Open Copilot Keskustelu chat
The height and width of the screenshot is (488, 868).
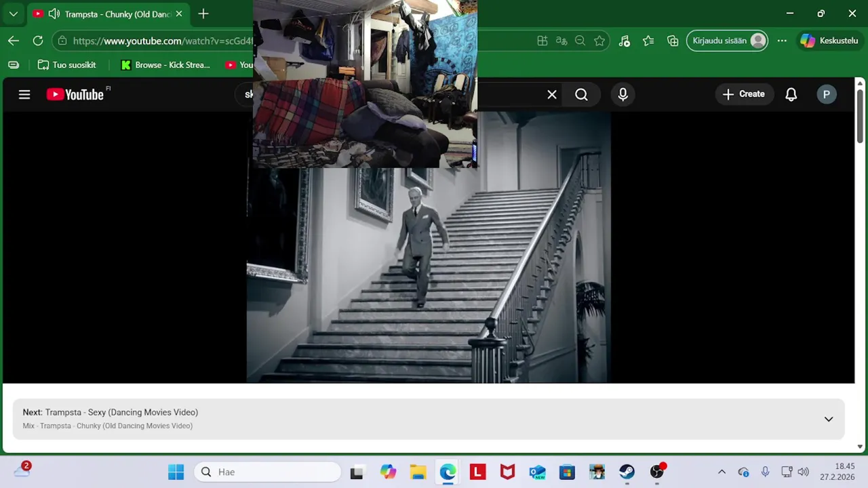829,41
